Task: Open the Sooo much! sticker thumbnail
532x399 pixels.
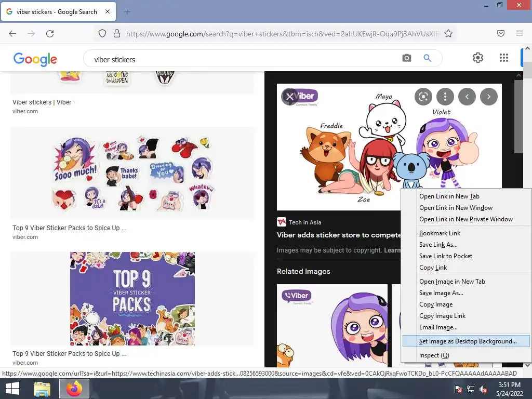Action: 132,174
